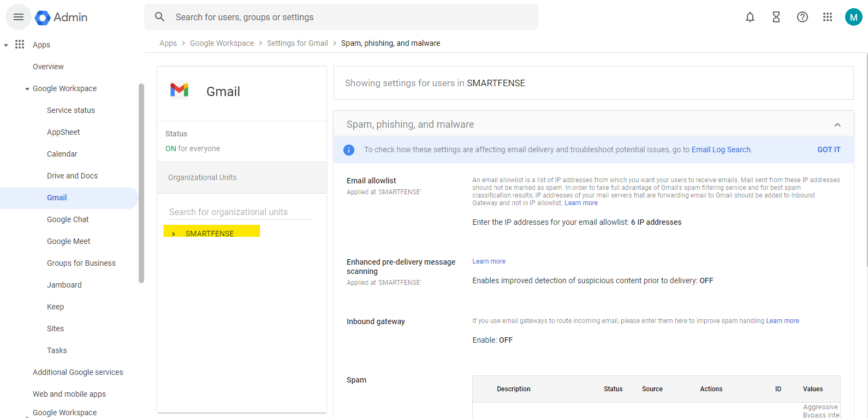Open Overview in the sidebar
868x418 pixels.
[x=48, y=67]
